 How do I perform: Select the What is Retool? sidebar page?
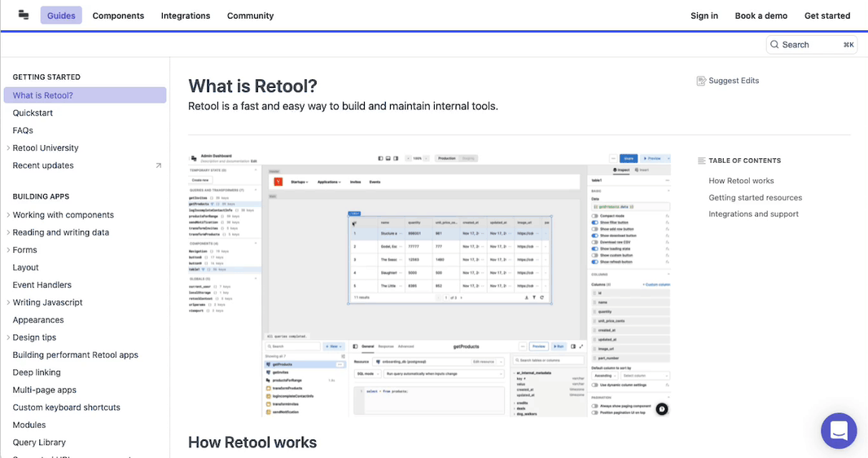pos(85,95)
